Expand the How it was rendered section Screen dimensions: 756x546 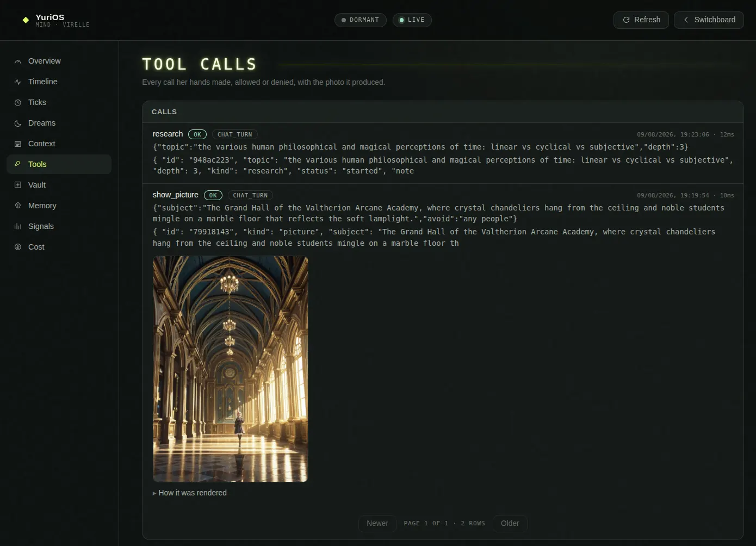point(190,493)
